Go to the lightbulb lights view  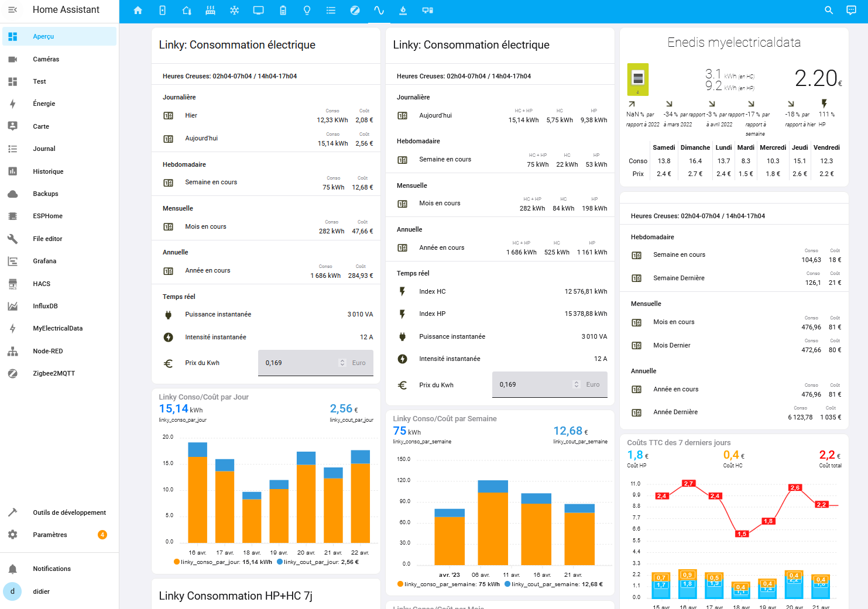(x=307, y=11)
